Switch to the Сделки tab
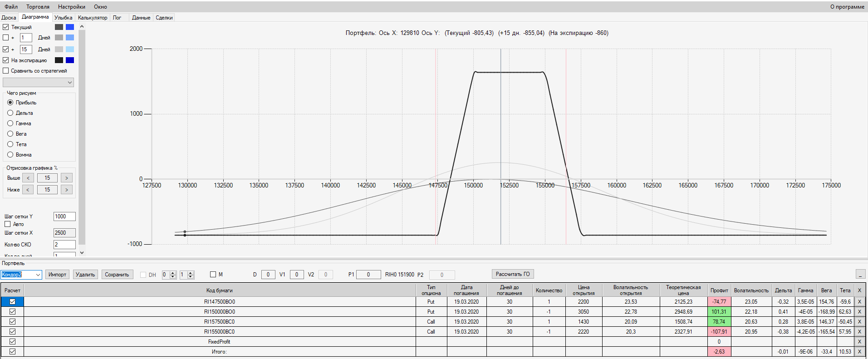868x359 pixels. point(164,18)
